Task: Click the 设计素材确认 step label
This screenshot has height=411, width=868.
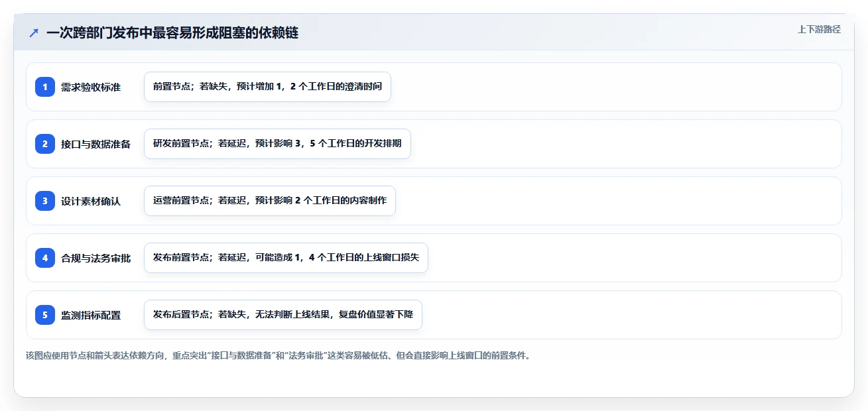Action: (91, 201)
